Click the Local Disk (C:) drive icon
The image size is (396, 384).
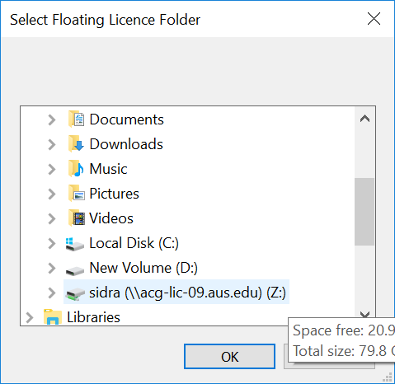[75, 244]
